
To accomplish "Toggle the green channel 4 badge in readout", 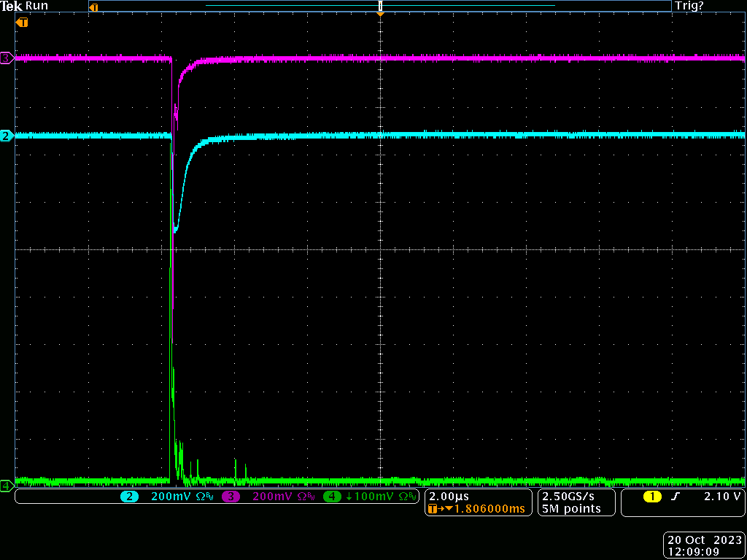I will [332, 497].
